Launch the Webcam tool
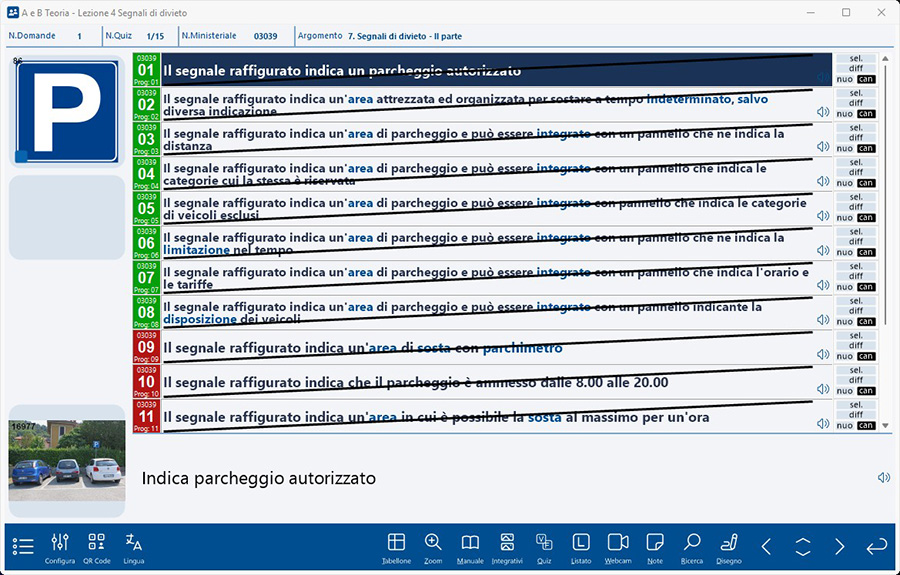This screenshot has height=575, width=900. tap(618, 546)
